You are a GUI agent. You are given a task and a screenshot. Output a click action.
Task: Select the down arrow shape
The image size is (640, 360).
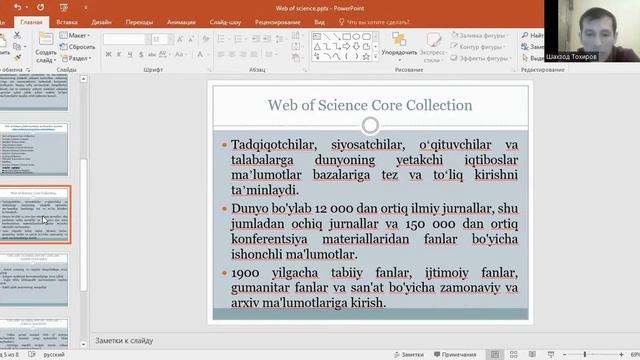[x=356, y=47]
